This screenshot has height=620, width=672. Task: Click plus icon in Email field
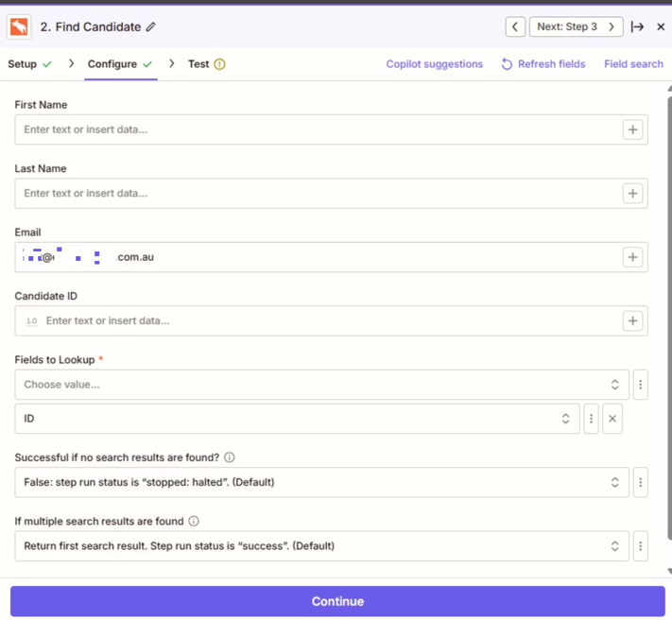click(632, 257)
